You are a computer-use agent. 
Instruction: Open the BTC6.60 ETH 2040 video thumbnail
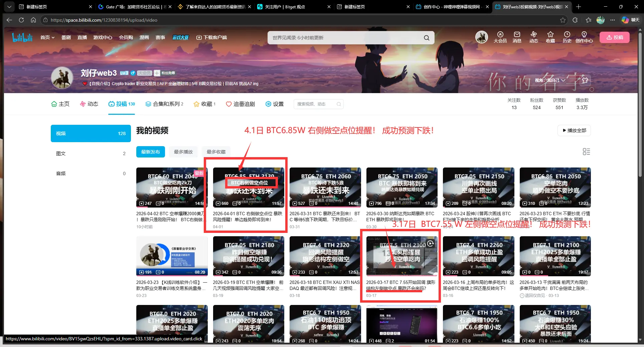tap(172, 187)
